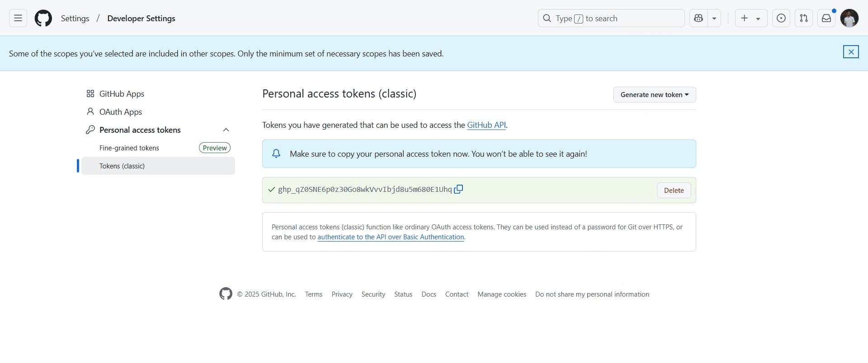Open the create new plus menu

(751, 18)
